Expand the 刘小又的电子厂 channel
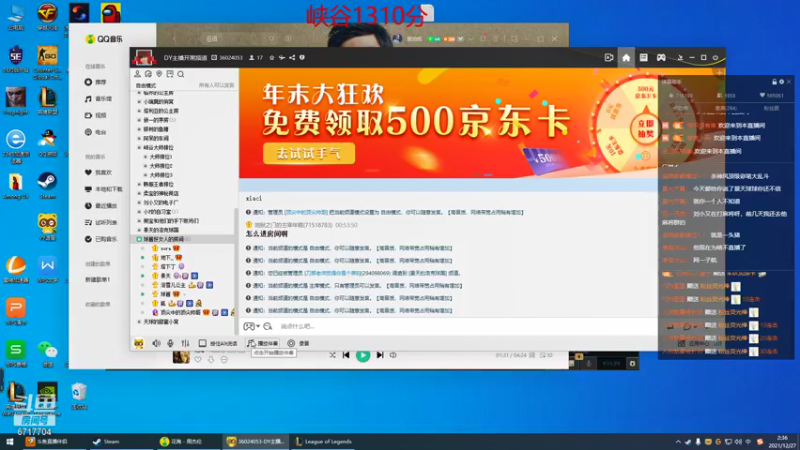The height and width of the screenshot is (450, 800). tap(139, 203)
